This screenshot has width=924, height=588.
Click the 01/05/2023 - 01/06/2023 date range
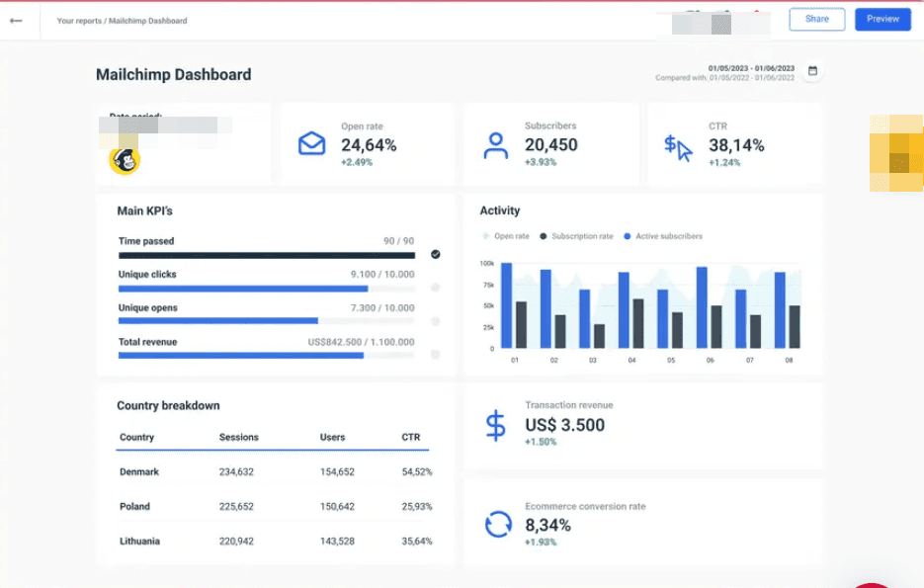[x=751, y=68]
